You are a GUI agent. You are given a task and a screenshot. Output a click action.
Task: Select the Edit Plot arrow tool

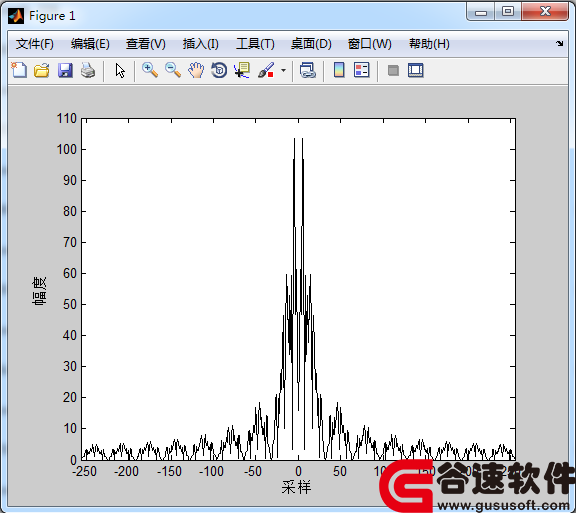[x=120, y=70]
